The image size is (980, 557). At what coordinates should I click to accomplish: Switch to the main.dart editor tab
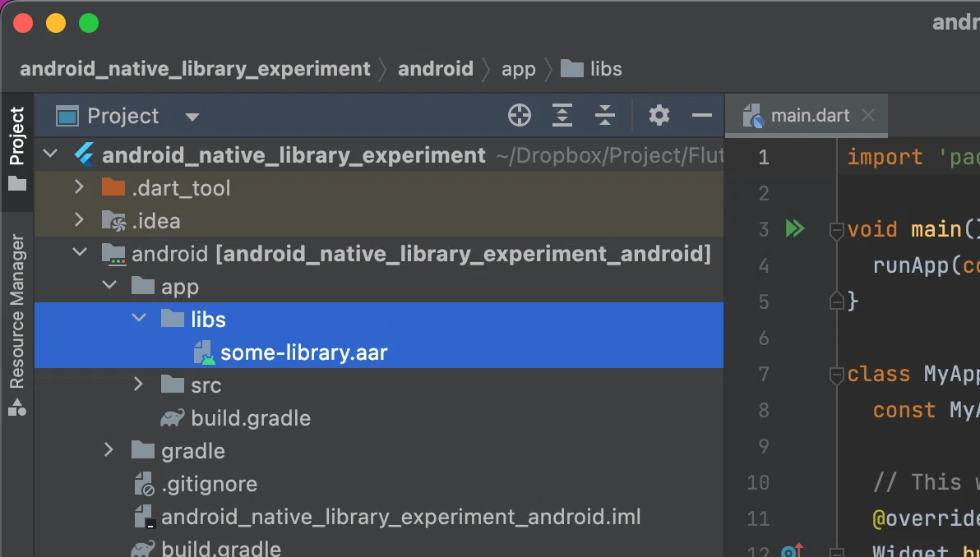[807, 116]
